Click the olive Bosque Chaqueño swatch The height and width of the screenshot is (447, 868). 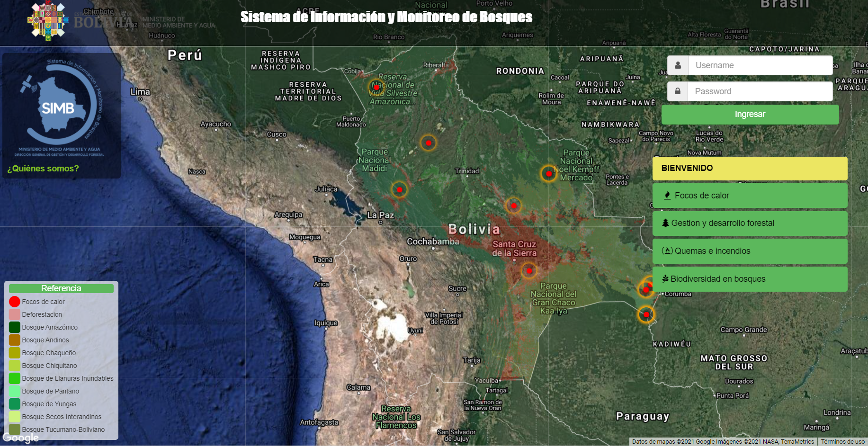pyautogui.click(x=15, y=353)
